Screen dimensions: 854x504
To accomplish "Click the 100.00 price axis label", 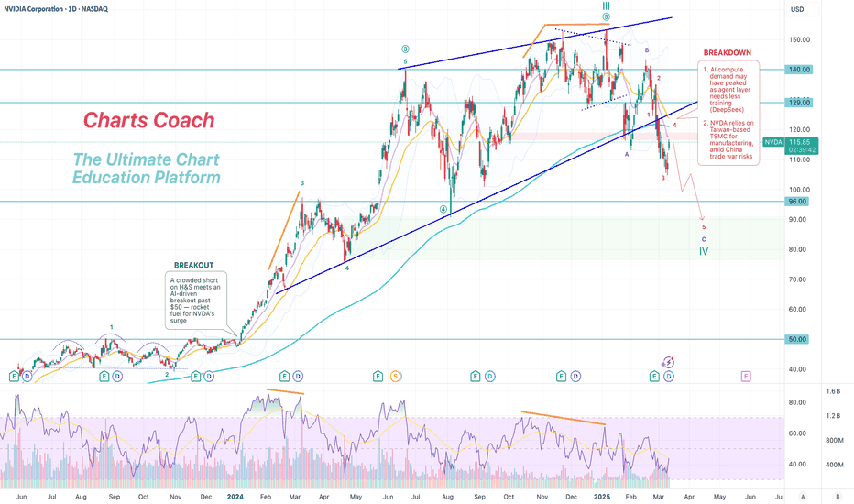I will coord(800,190).
